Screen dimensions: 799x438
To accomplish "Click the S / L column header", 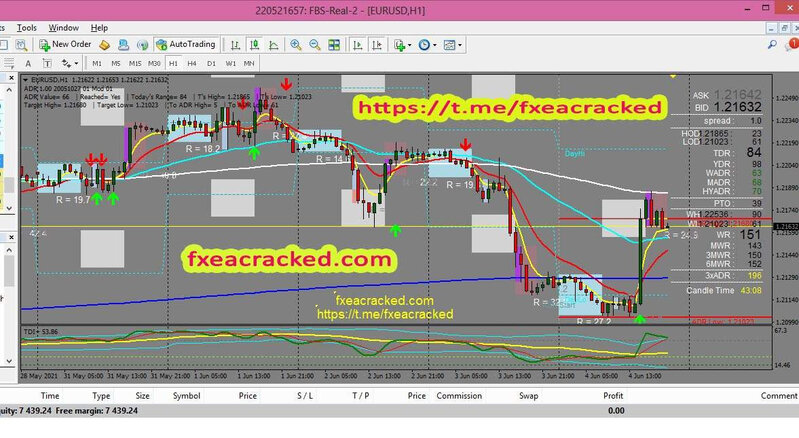I will tap(305, 396).
